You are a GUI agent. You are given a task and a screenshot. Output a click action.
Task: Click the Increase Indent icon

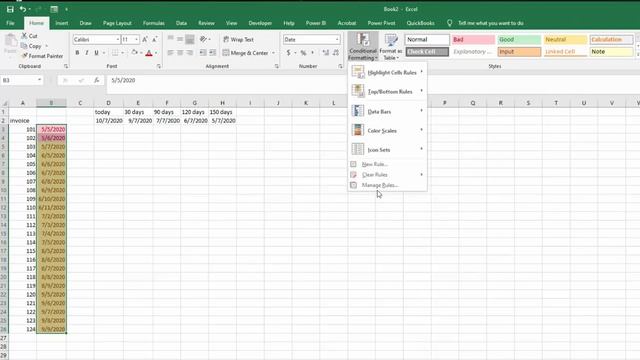click(x=213, y=53)
